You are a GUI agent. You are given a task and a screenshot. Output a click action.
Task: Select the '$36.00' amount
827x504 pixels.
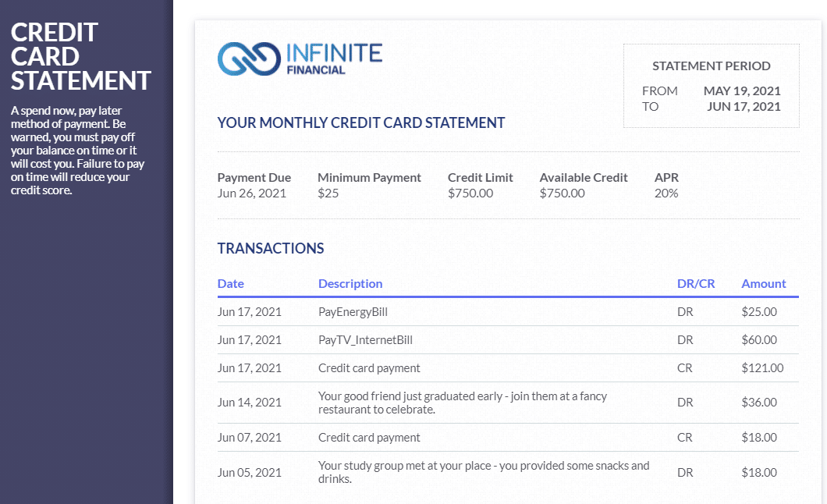(x=759, y=403)
